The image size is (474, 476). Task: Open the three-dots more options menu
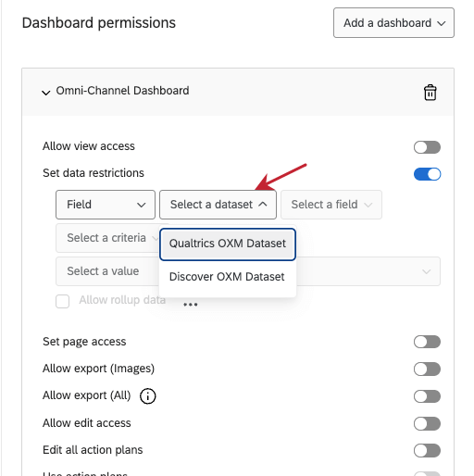click(191, 305)
